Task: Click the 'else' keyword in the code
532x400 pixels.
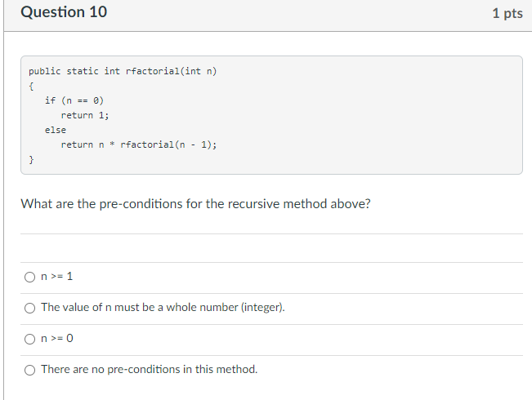Action: pos(56,130)
